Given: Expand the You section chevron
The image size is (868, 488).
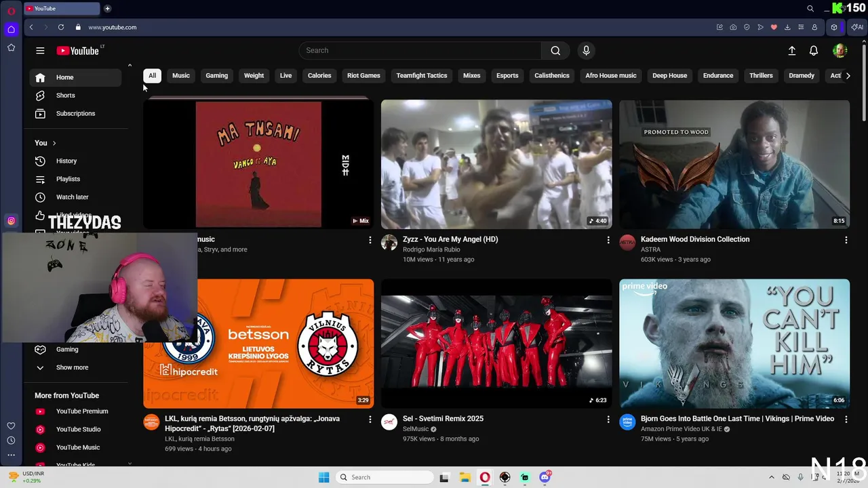Looking at the screenshot, I should point(54,143).
